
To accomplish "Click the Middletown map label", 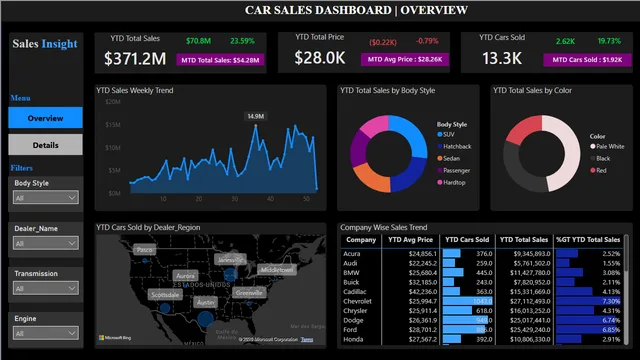I will pyautogui.click(x=277, y=270).
